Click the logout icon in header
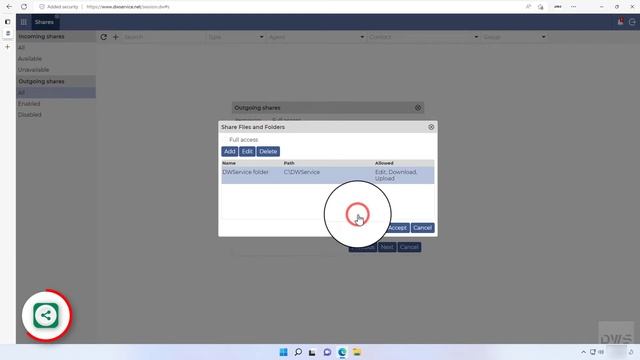The width and height of the screenshot is (640, 360). [632, 22]
